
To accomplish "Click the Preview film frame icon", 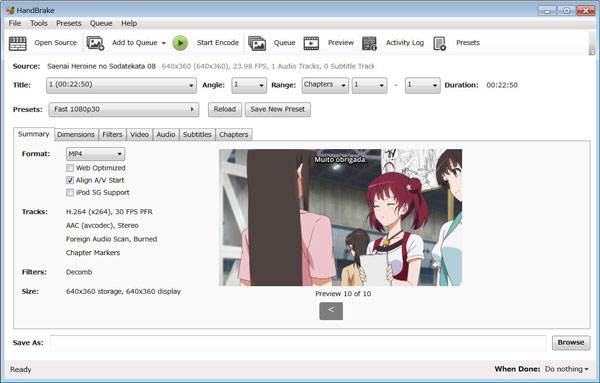I will 311,43.
